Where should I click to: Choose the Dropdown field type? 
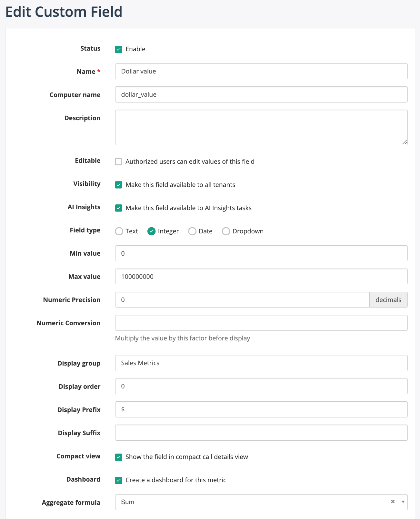click(x=226, y=231)
